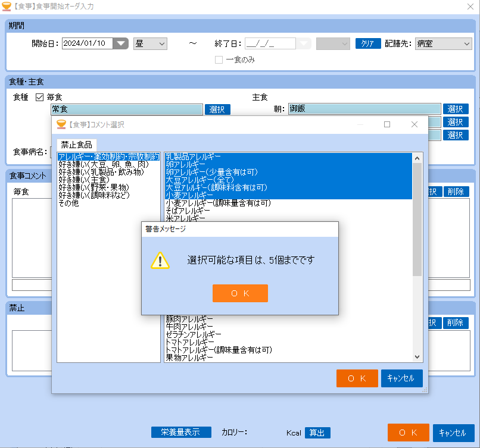Click the allergy list scroll up arrow
The width and height of the screenshot is (480, 448).
(x=417, y=158)
